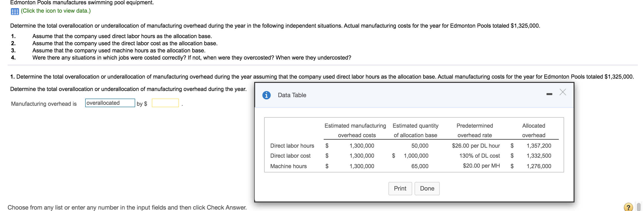Close the Data Table dialog with X
This screenshot has height=211, width=644.
click(x=563, y=92)
